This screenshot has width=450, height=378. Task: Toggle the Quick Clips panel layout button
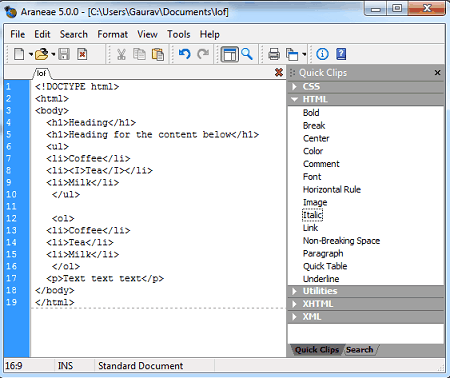coord(230,54)
